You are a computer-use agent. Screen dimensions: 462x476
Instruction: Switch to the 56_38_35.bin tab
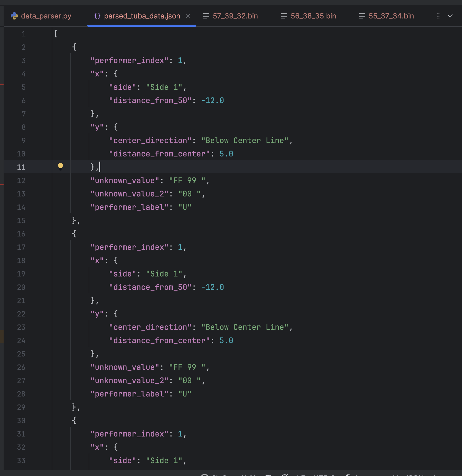click(313, 16)
